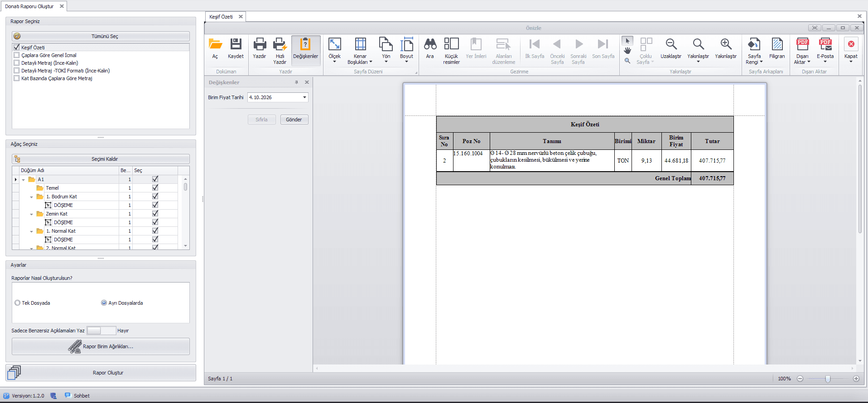Toggle Sadece Benzersiz Açıklamaları Yaz switch
The width and height of the screenshot is (868, 403).
point(101,331)
